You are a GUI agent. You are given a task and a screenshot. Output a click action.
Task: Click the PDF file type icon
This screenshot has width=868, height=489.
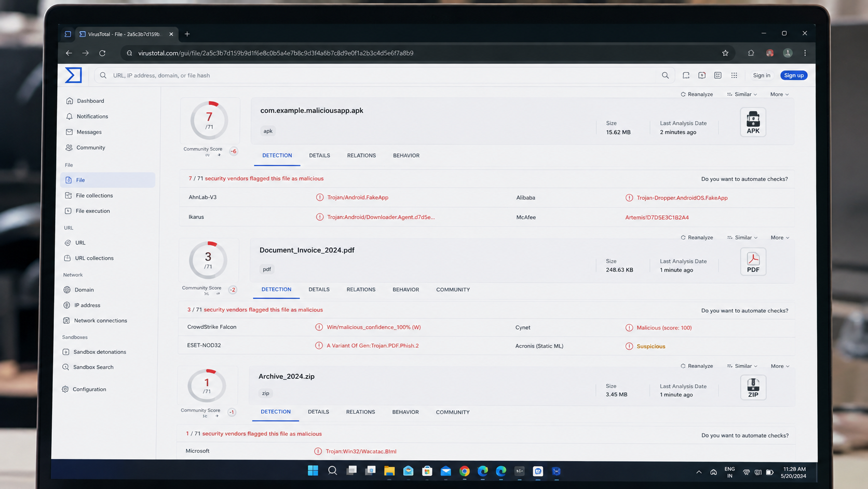click(753, 261)
